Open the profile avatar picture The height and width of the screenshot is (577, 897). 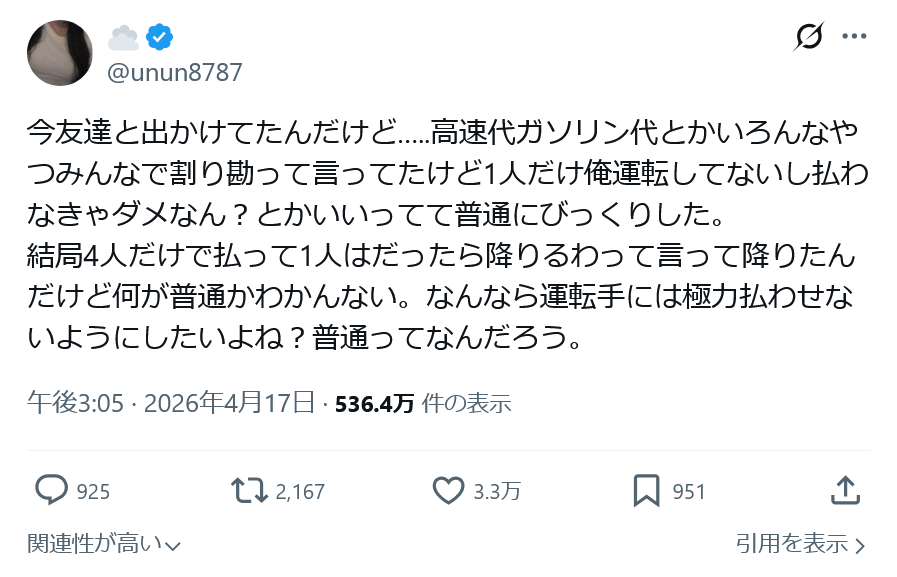[x=60, y=53]
